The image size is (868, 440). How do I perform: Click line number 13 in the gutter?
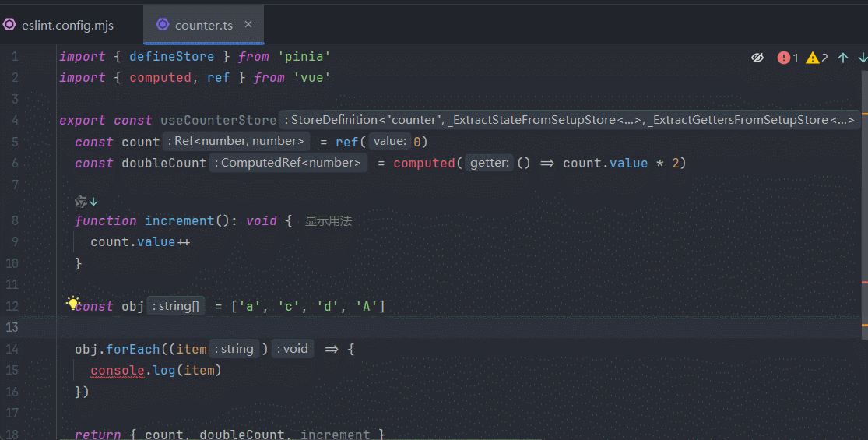(x=12, y=328)
